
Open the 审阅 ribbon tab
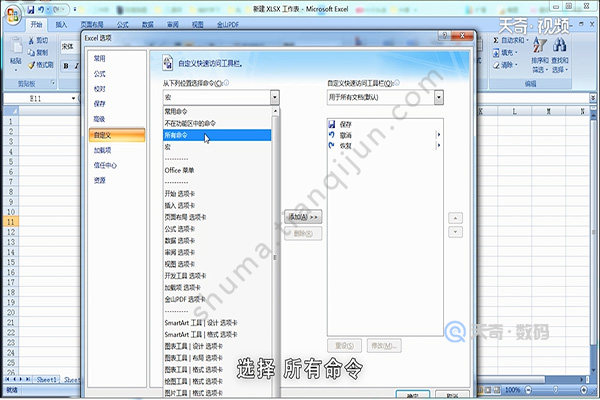(x=173, y=24)
